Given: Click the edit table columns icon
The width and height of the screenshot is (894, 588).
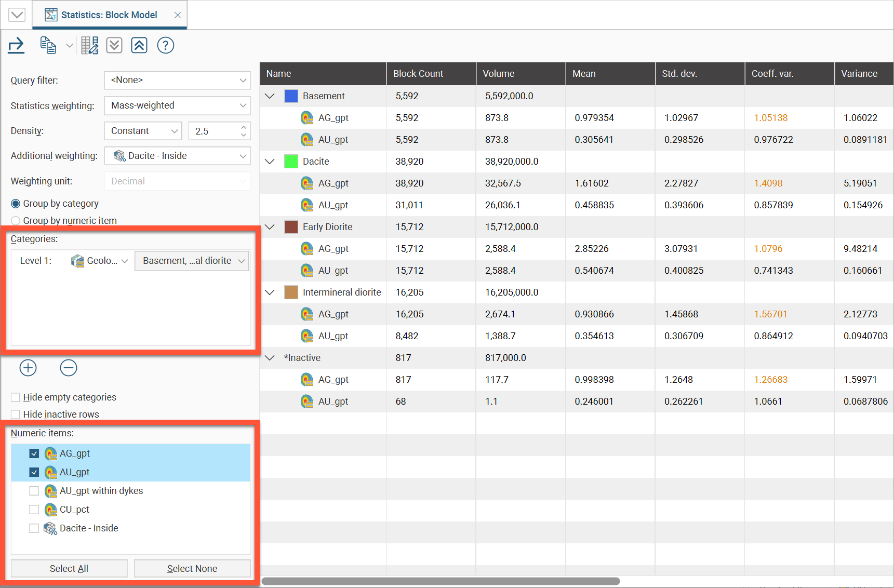Looking at the screenshot, I should pos(89,46).
